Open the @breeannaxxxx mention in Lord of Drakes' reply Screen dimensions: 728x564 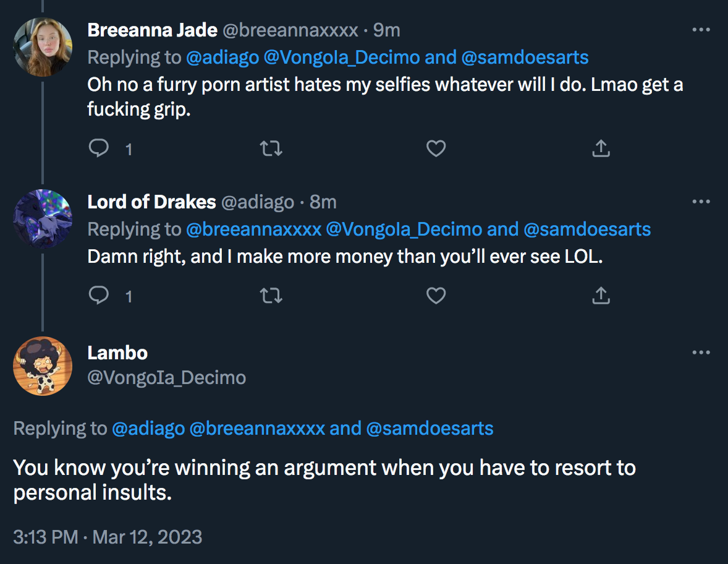(253, 229)
